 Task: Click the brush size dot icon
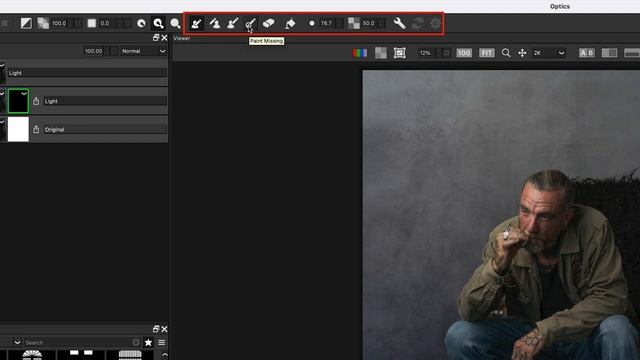tap(312, 23)
